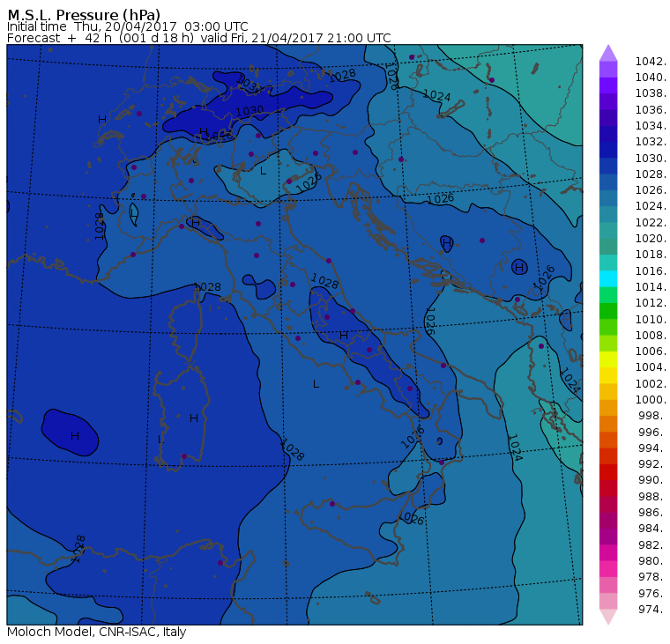Click the legend label '1032.'
Screen dimensions: 670x644
651,141
